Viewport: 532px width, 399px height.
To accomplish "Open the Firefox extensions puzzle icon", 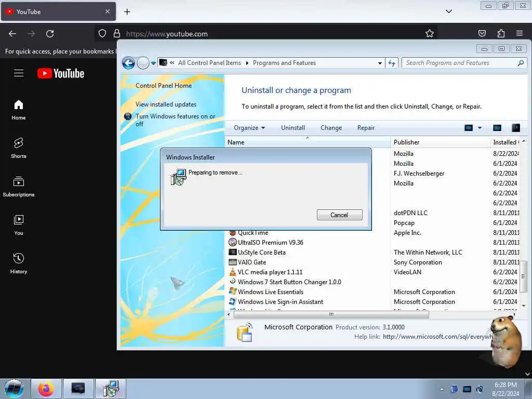I will (501, 33).
